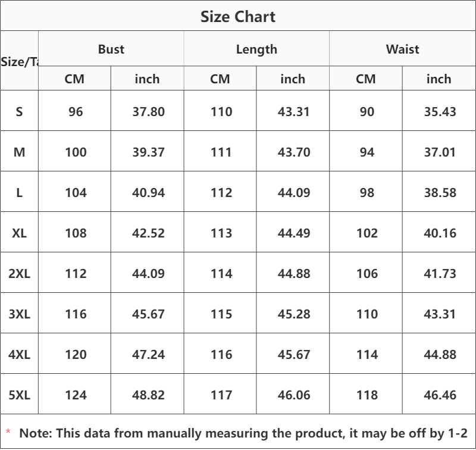
Task: Click bust CM value 120 for 4XL
Action: tap(76, 355)
